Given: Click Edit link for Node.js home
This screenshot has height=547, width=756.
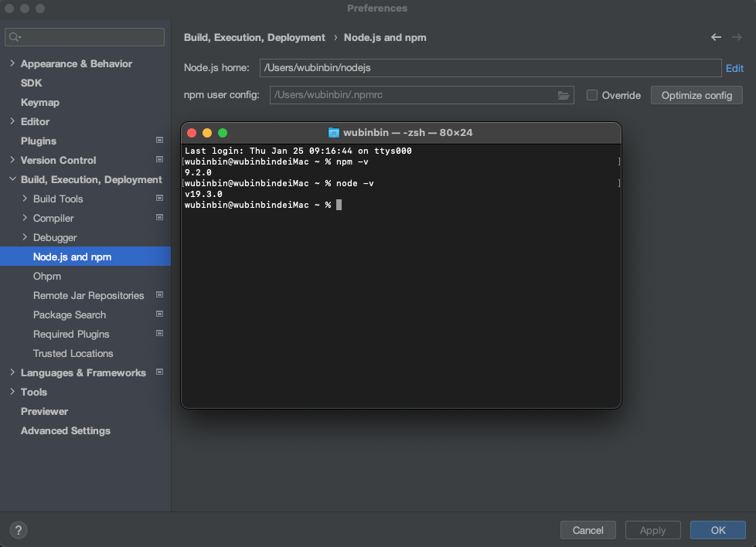Looking at the screenshot, I should 734,68.
